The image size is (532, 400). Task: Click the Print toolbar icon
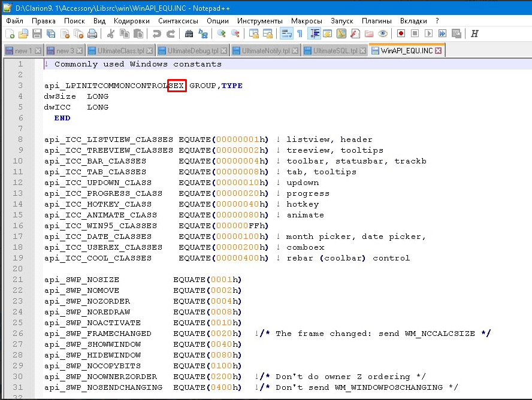[92, 34]
